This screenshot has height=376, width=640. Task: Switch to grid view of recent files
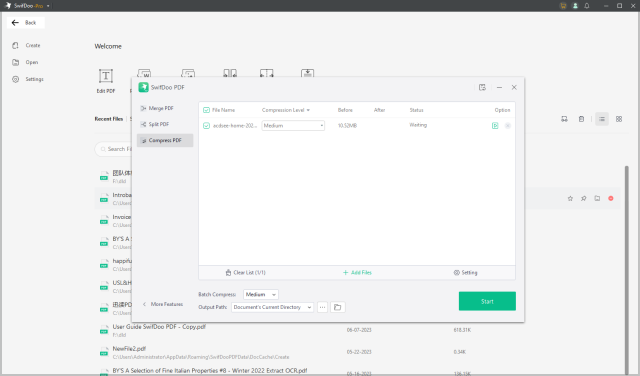pos(619,119)
